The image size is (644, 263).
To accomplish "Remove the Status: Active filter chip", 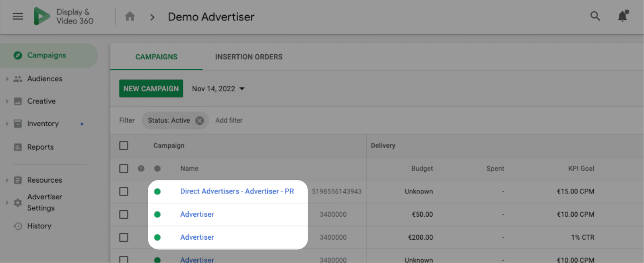I will pyautogui.click(x=200, y=121).
